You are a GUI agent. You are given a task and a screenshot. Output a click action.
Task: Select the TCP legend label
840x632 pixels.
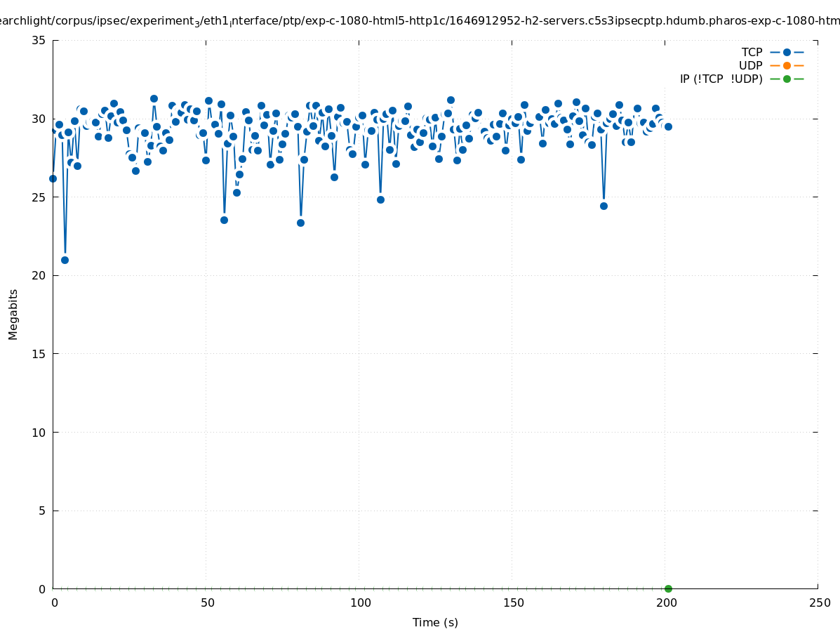click(x=752, y=52)
